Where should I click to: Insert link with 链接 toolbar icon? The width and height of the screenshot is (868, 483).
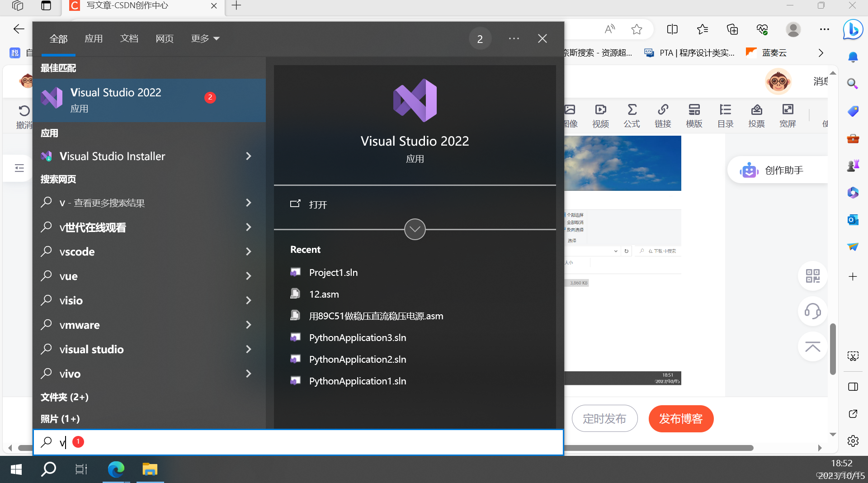663,116
